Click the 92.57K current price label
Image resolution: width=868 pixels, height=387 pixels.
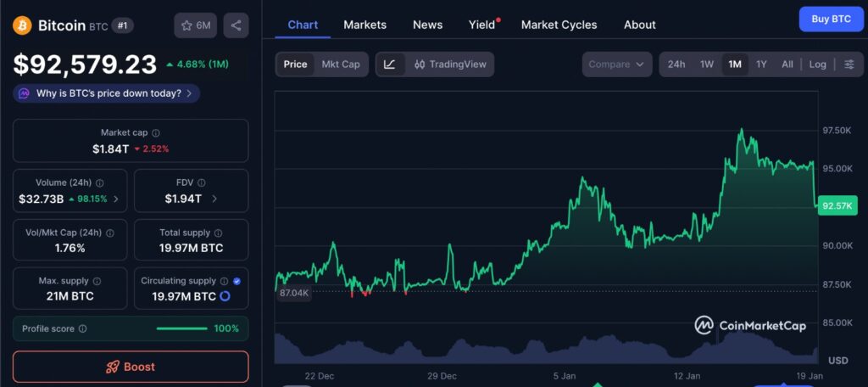click(x=837, y=205)
